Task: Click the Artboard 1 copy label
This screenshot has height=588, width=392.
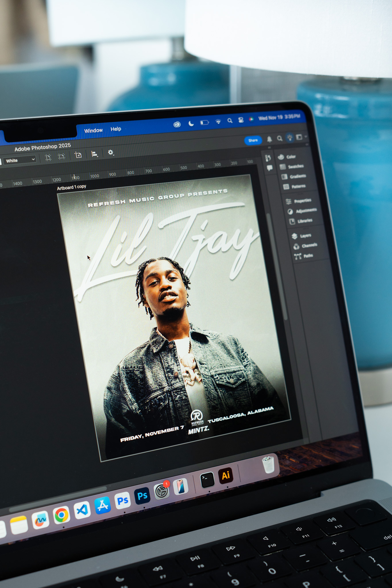Action: coord(72,187)
